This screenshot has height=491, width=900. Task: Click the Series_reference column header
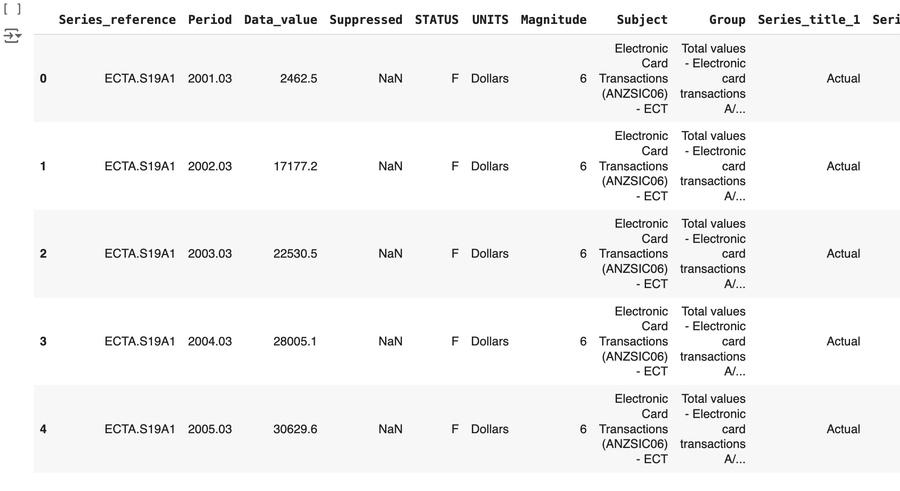[x=117, y=20]
